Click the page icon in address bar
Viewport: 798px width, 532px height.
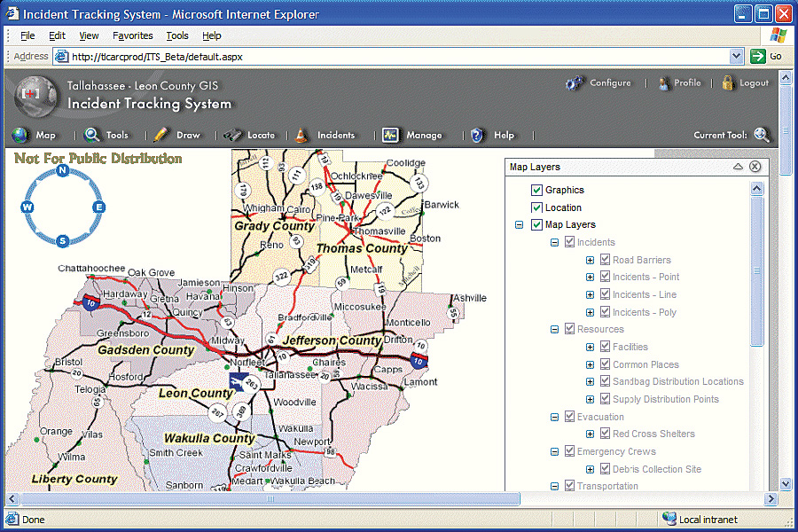(x=61, y=57)
